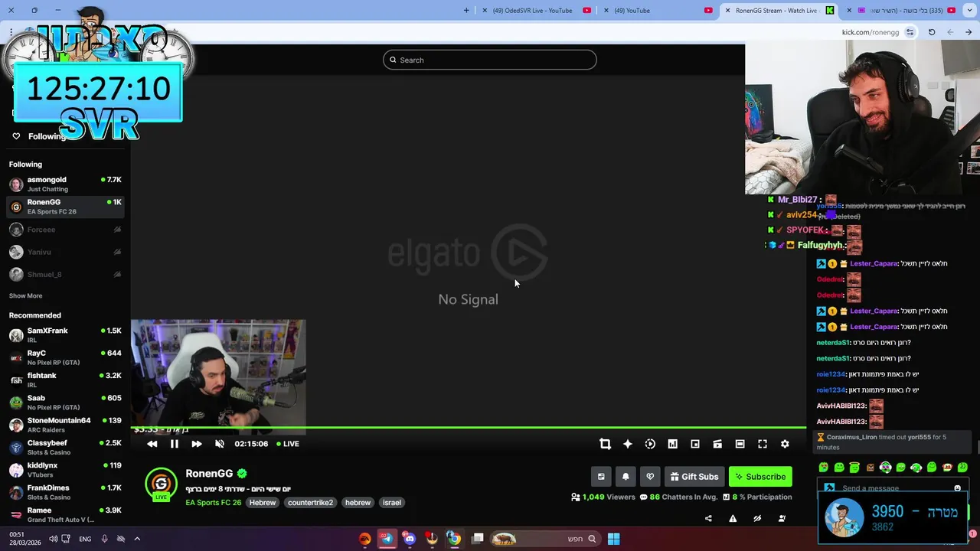
Task: Show hidden tray icons chevron
Action: [x=137, y=539]
